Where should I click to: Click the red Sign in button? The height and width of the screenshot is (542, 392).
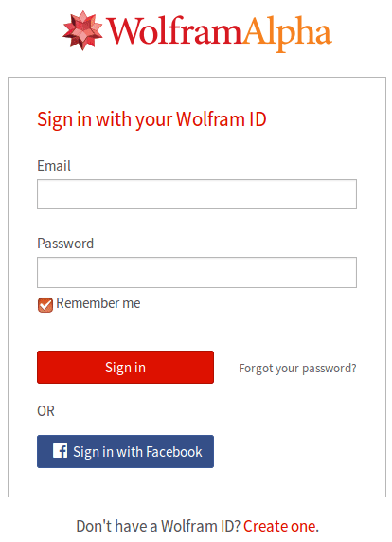pos(125,367)
